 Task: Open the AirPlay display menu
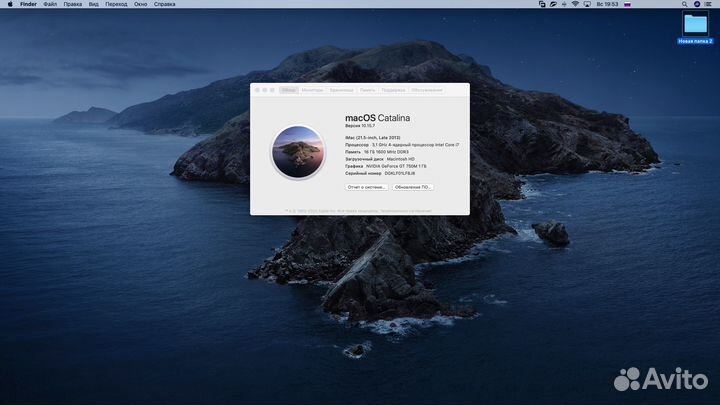point(587,4)
